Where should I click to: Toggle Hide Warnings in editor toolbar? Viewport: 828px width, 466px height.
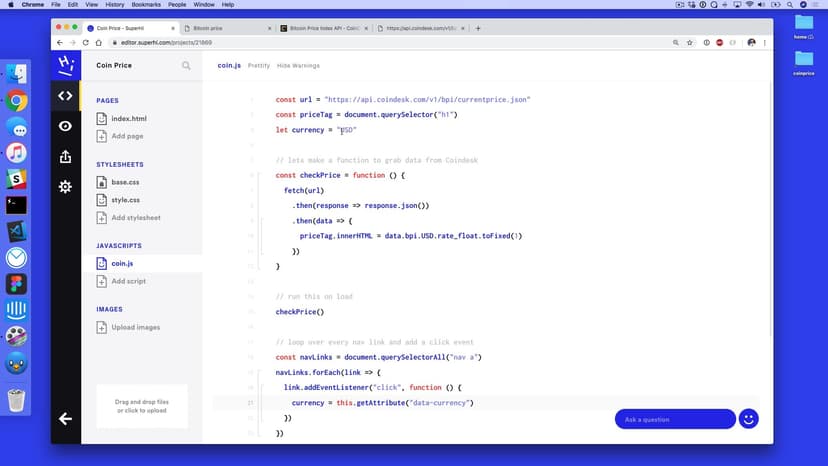point(298,66)
